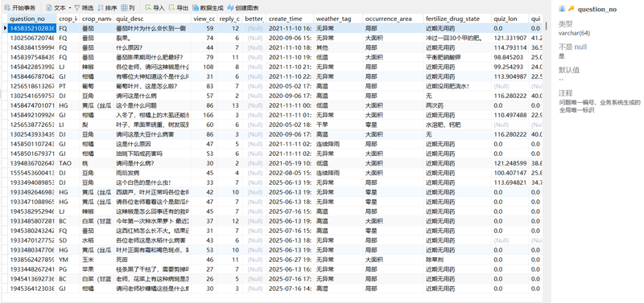The image size is (644, 303).
Task: Select the fertilize_drug_state column header
Action: (x=457, y=18)
